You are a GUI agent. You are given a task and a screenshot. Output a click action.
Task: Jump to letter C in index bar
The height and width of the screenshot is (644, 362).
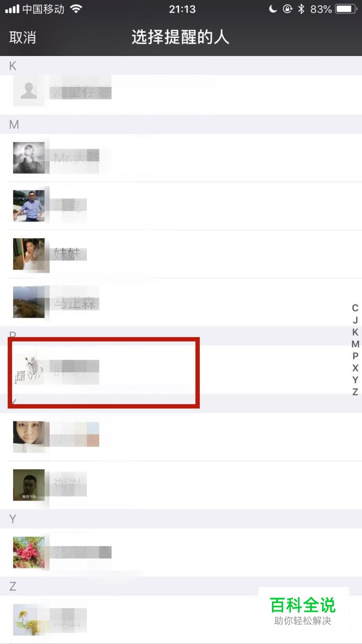click(x=355, y=308)
